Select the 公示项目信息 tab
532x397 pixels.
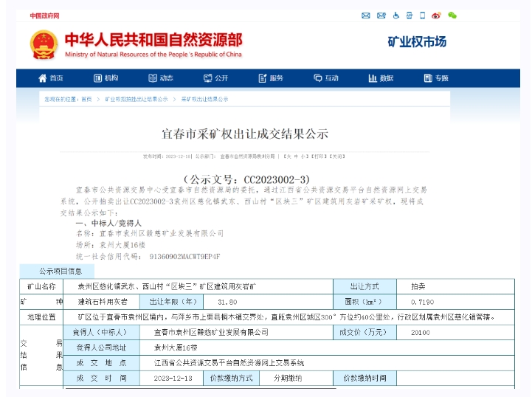pos(56,270)
